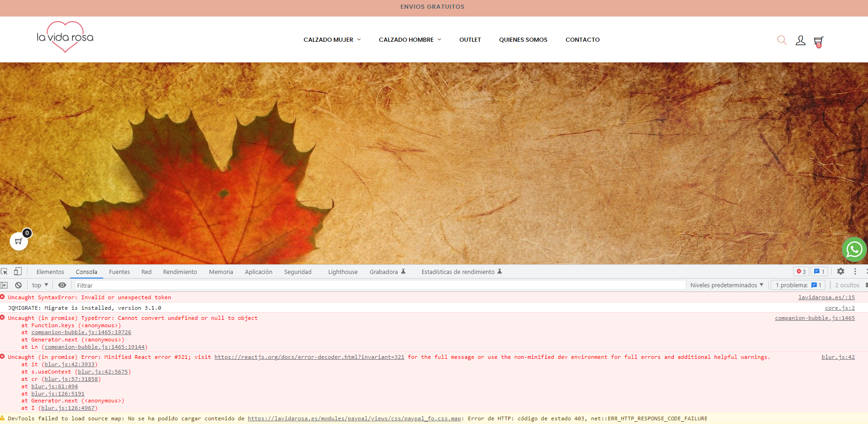Click the autumn maple leaf banner image

[434, 163]
